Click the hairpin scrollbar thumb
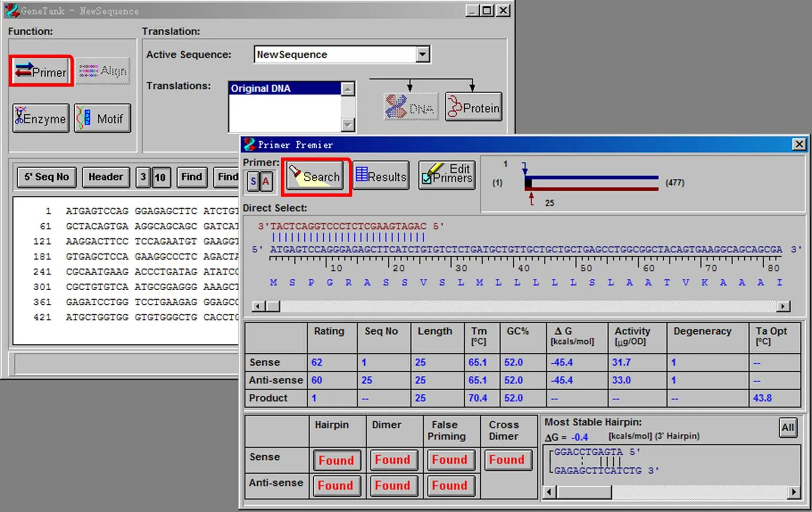This screenshot has height=512, width=812. (584, 492)
